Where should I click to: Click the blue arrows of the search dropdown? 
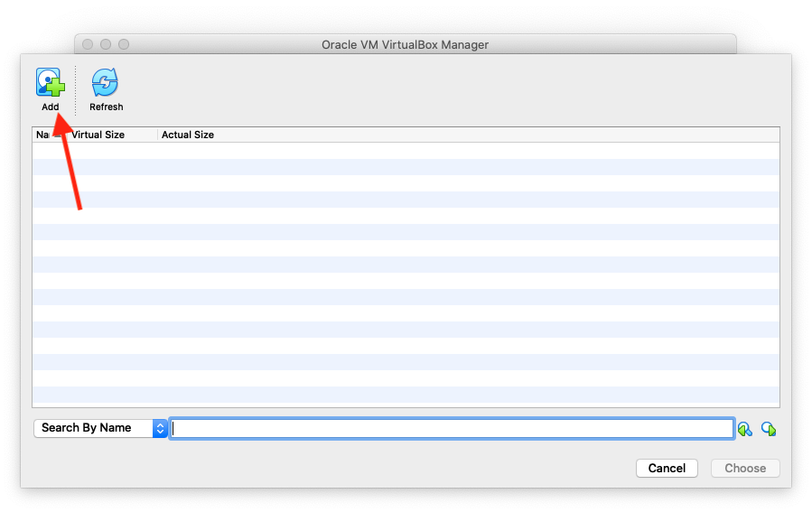(160, 428)
